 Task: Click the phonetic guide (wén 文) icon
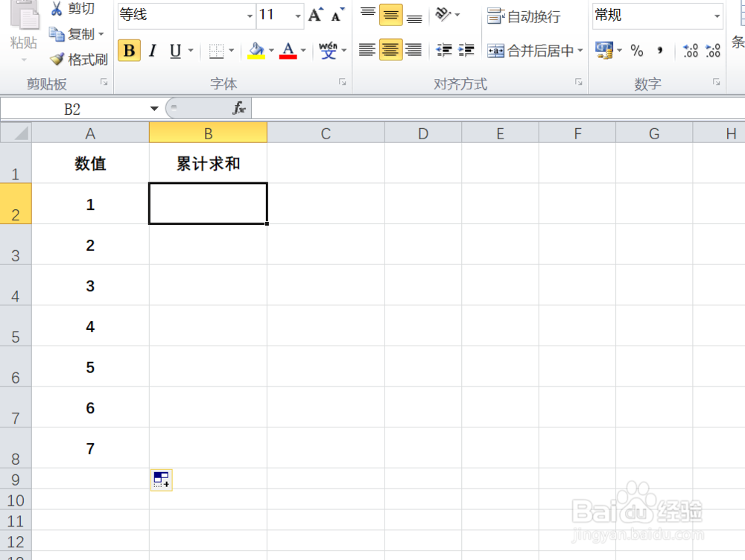328,51
